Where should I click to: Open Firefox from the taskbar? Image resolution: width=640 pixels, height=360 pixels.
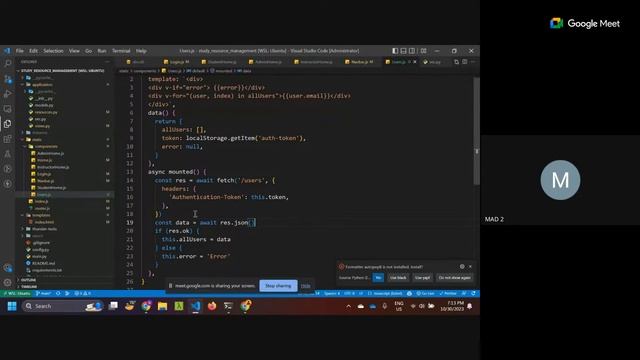(x=212, y=306)
